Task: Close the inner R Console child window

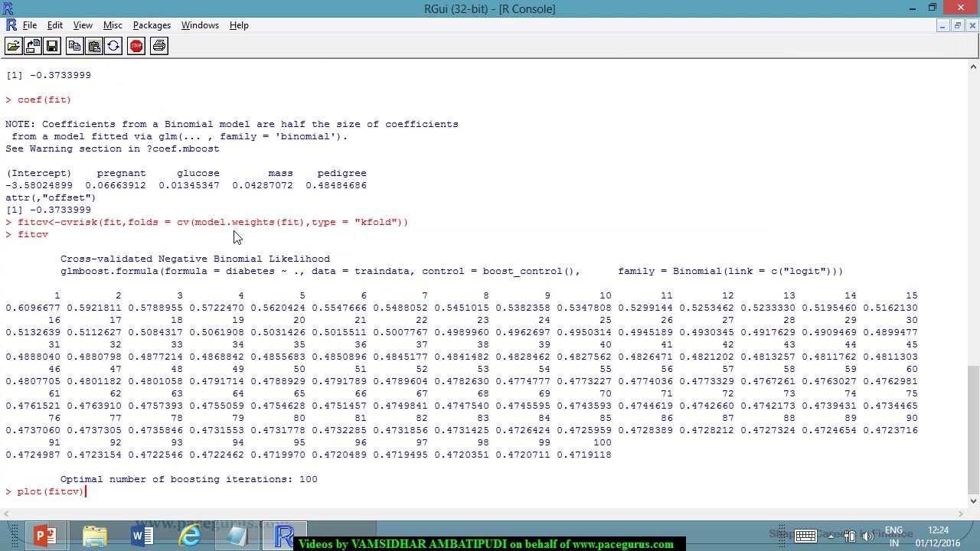Action: pyautogui.click(x=972, y=25)
